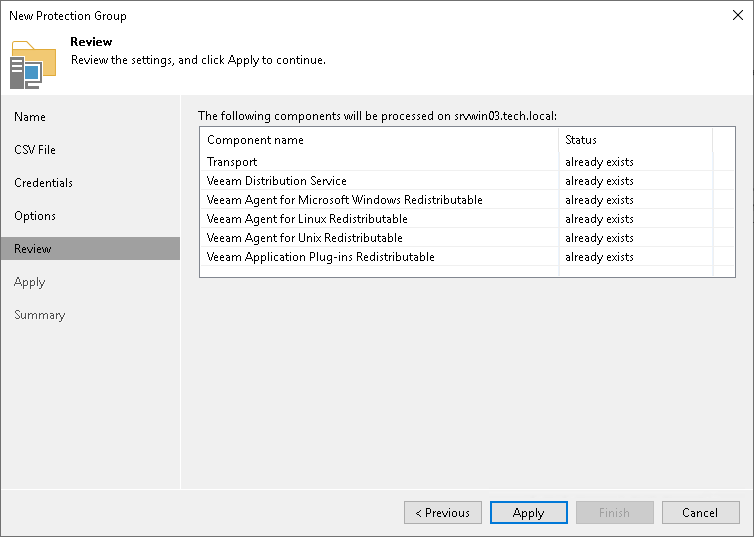Viewport: 754px width, 537px height.
Task: Sort by Component name column header
Action: (379, 140)
